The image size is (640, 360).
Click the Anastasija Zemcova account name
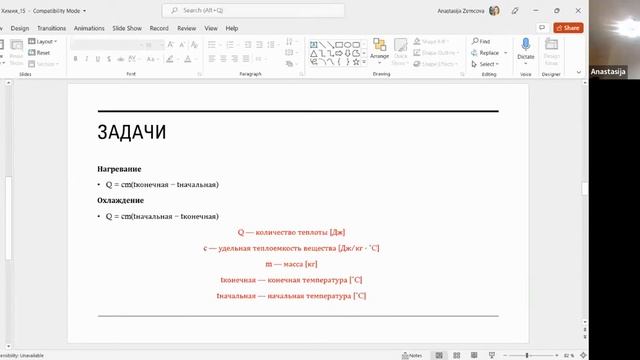tap(461, 11)
